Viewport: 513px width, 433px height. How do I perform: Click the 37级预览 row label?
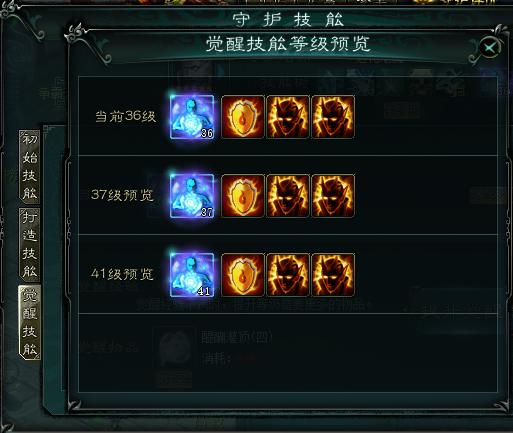coord(122,195)
